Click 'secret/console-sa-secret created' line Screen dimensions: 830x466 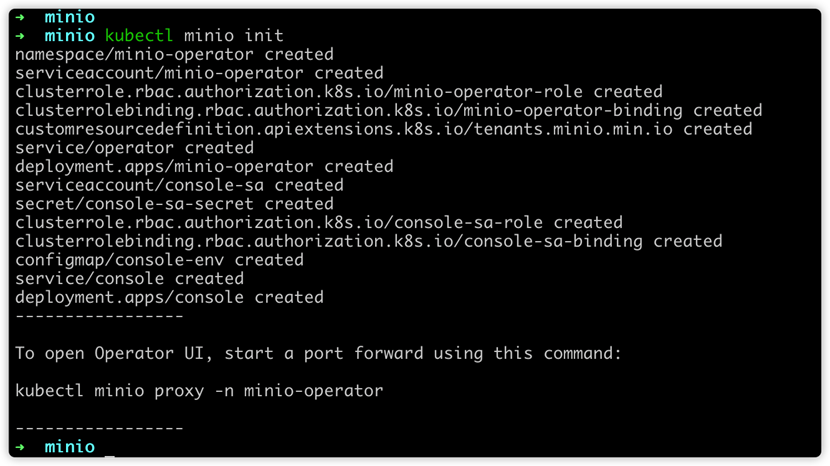click(174, 204)
